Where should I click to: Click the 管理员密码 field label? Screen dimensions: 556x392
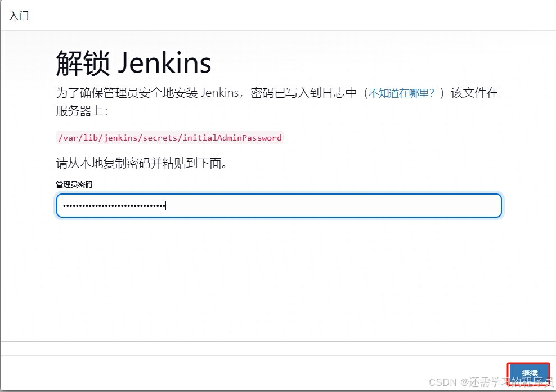tap(74, 184)
